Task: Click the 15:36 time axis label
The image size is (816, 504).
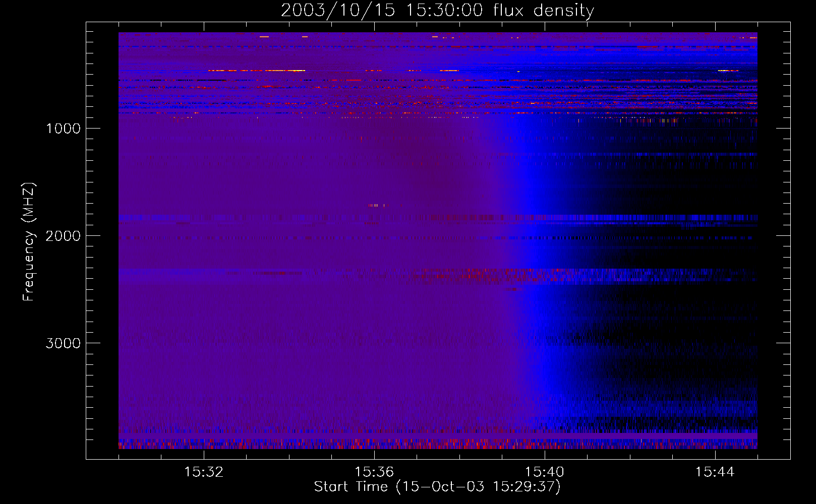Action: (x=374, y=472)
